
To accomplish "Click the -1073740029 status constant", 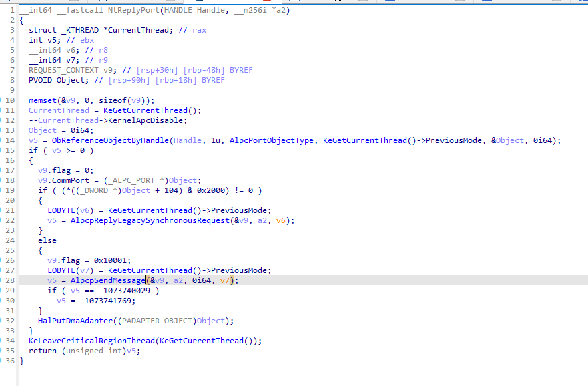I will point(125,291).
